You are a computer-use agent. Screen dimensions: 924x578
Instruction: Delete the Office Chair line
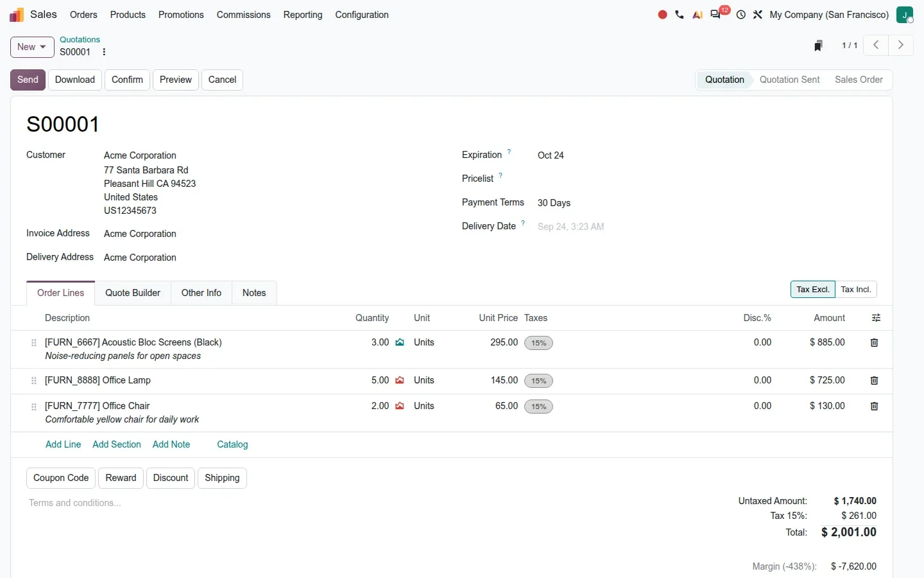[874, 406]
